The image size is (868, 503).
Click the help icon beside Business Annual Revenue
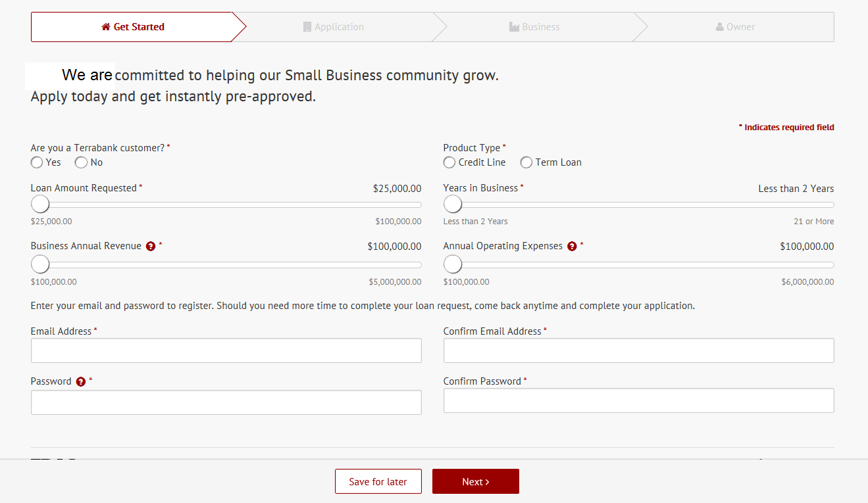click(x=151, y=247)
